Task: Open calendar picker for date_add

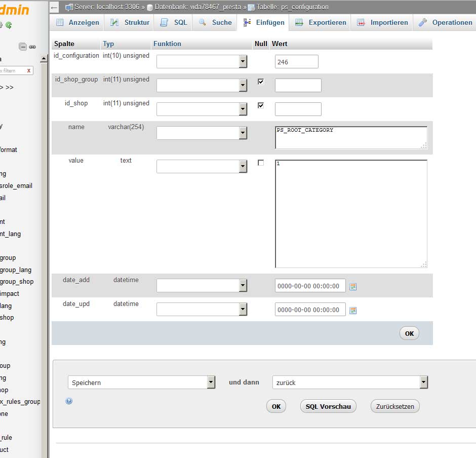Action: click(353, 287)
